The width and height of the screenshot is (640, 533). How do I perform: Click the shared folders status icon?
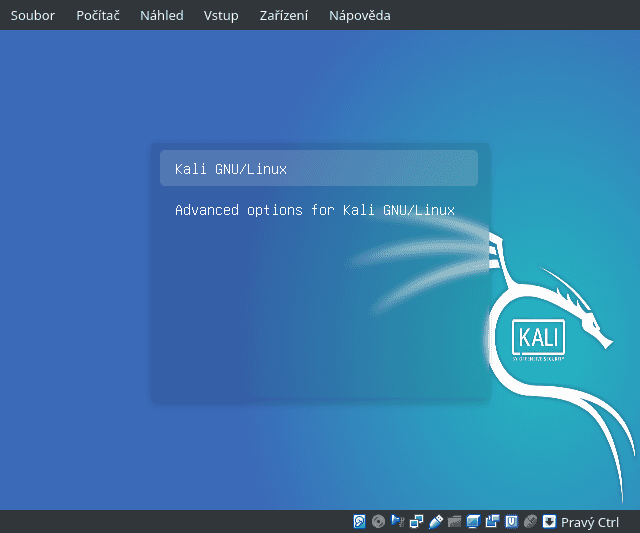coord(454,522)
